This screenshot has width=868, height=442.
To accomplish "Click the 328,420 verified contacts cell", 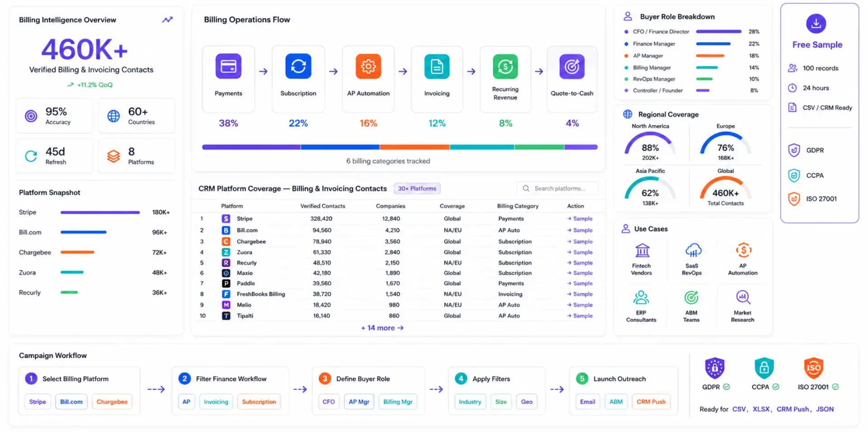I will coord(321,219).
